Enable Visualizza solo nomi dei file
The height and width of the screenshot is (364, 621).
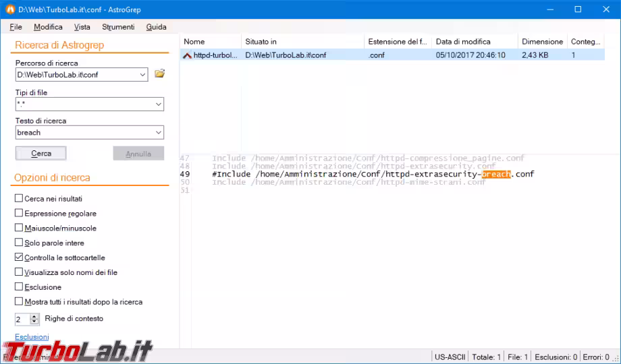click(19, 272)
